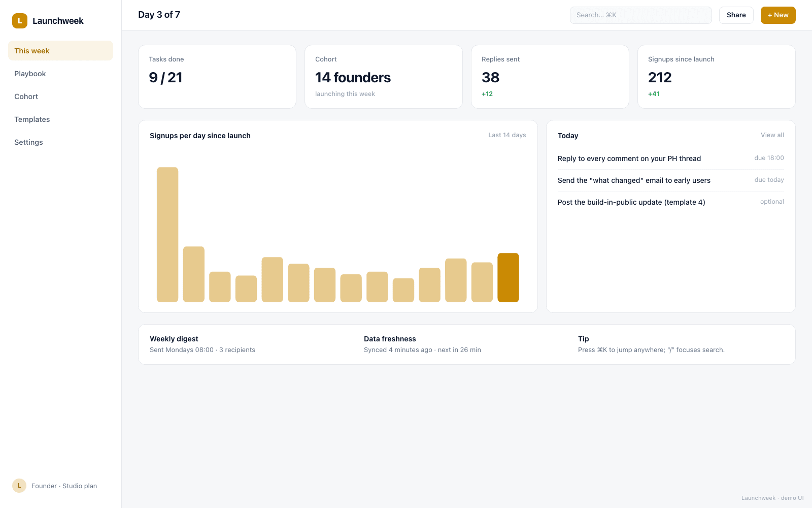Click the "Last 14 days" chart range label
Screen dimensions: 812x508
click(x=507, y=135)
